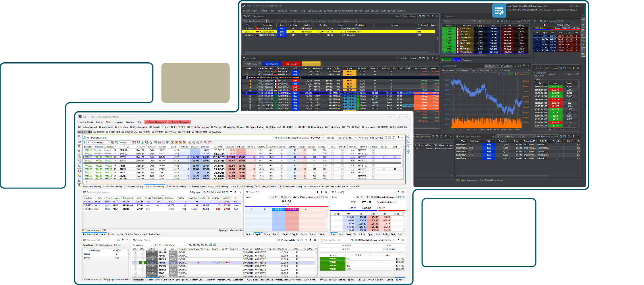The image size is (644, 285).
Task: Click undo arrow icon in Ticker Chart
Action: [x=529, y=70]
